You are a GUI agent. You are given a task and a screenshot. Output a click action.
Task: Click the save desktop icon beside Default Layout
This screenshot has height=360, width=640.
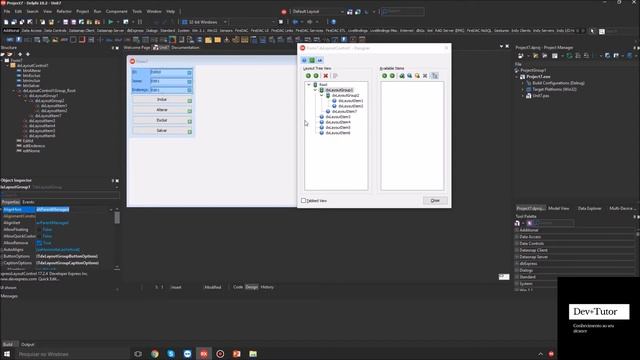pyautogui.click(x=350, y=12)
